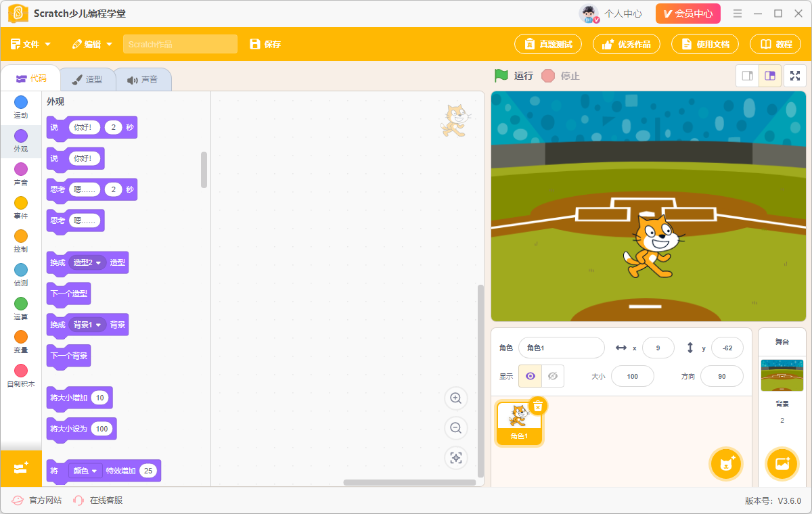This screenshot has height=514, width=812.
Task: Open 教程 tutorials
Action: tap(775, 44)
